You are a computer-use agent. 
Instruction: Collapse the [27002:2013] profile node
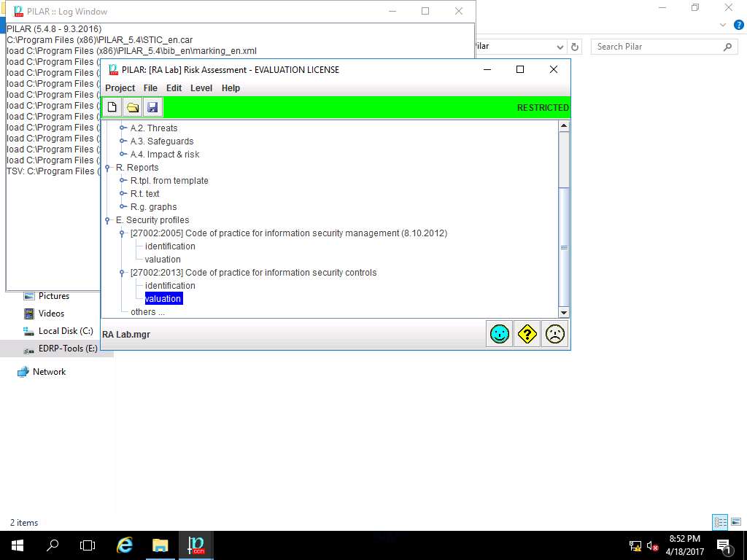[122, 273]
